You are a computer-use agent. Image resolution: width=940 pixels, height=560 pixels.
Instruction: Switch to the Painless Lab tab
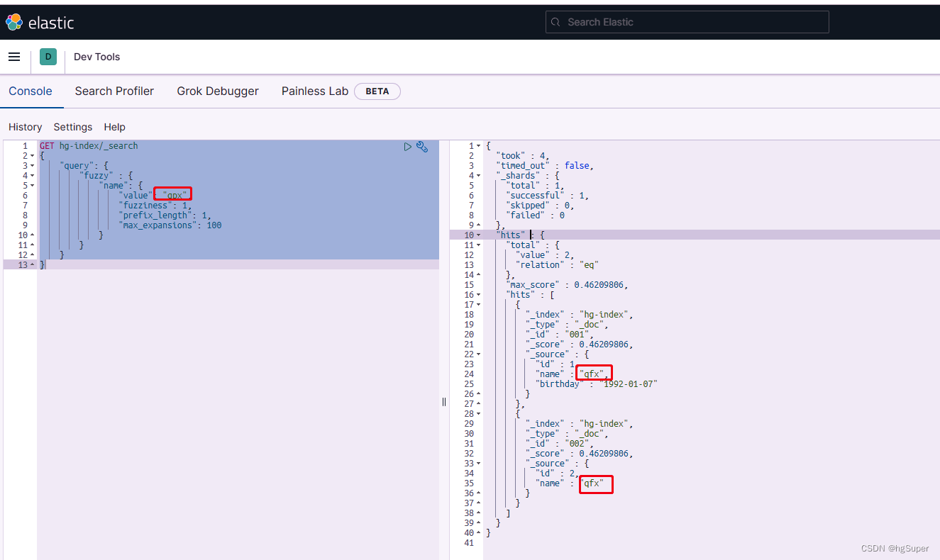[x=314, y=91]
